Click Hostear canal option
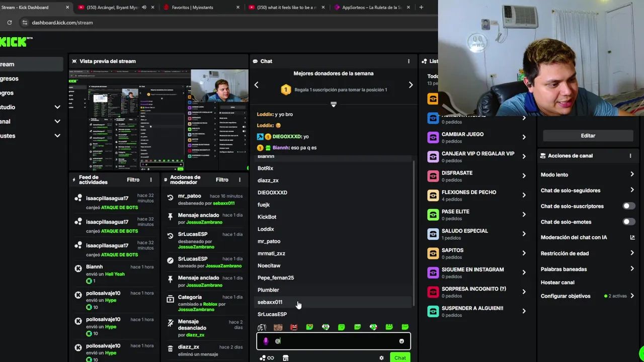The height and width of the screenshot is (362, 644). click(557, 283)
